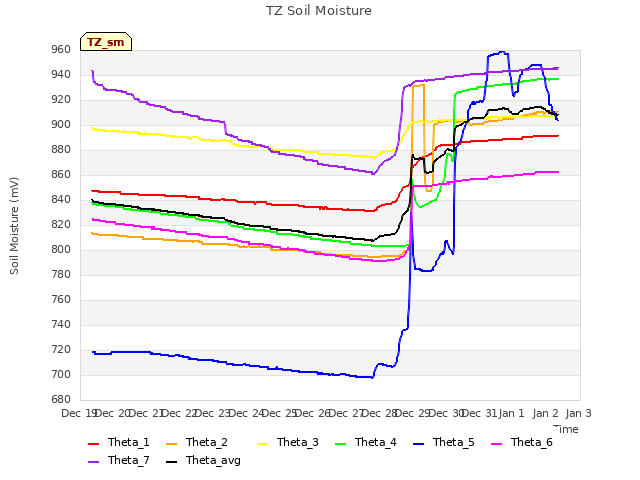Toggle Theta_1 series in legend
The height and width of the screenshot is (480, 640).
(119, 442)
